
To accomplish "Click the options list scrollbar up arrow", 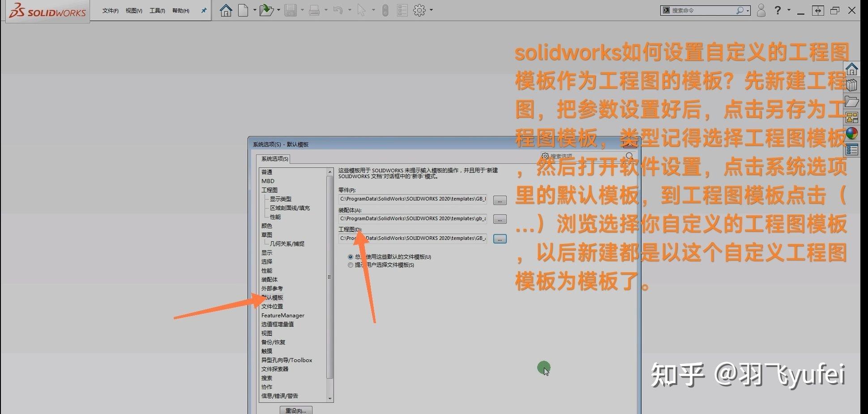I will pos(330,172).
